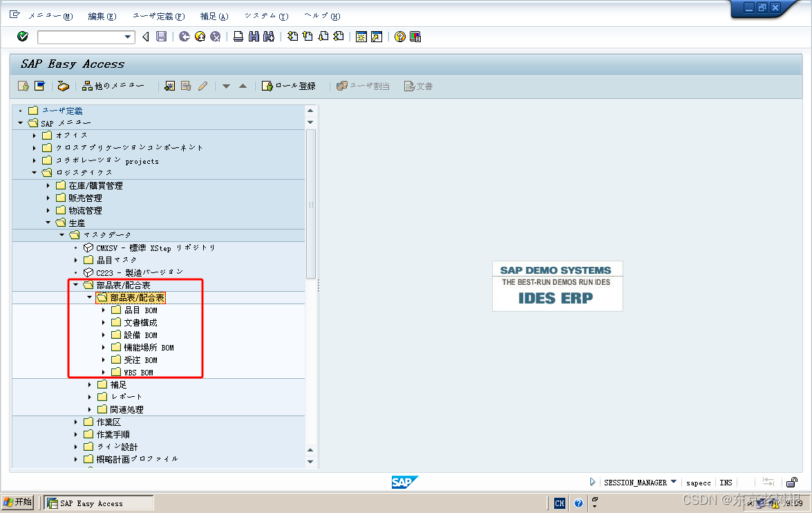Click the Help question mark icon
This screenshot has height=513, width=812.
399,37
